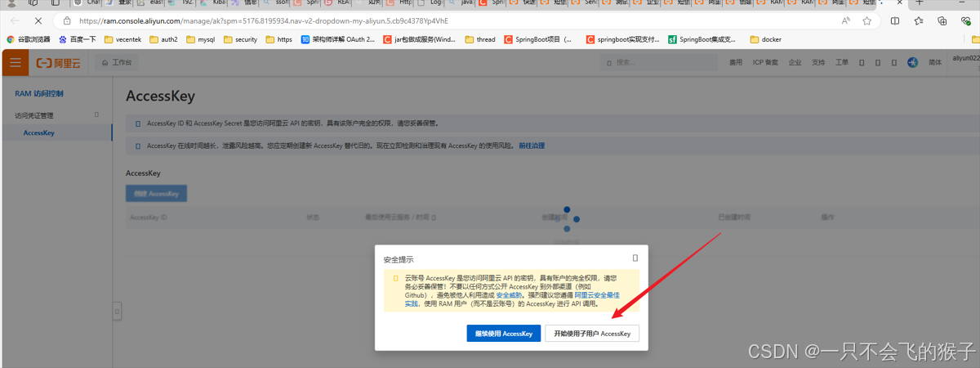Click the browser address bar URL
This screenshot has width=980, height=368.
click(x=263, y=20)
